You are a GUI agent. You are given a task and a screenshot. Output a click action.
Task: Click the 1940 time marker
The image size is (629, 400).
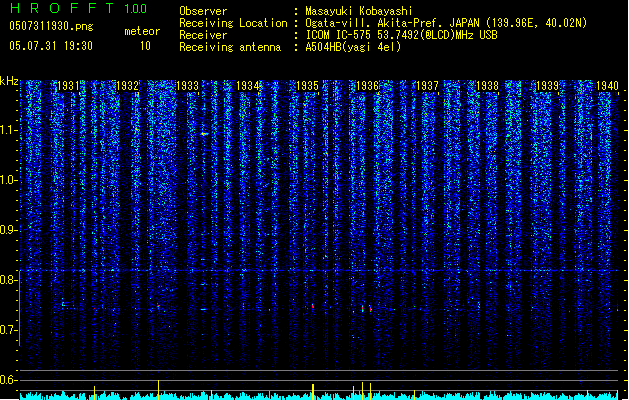[607, 86]
